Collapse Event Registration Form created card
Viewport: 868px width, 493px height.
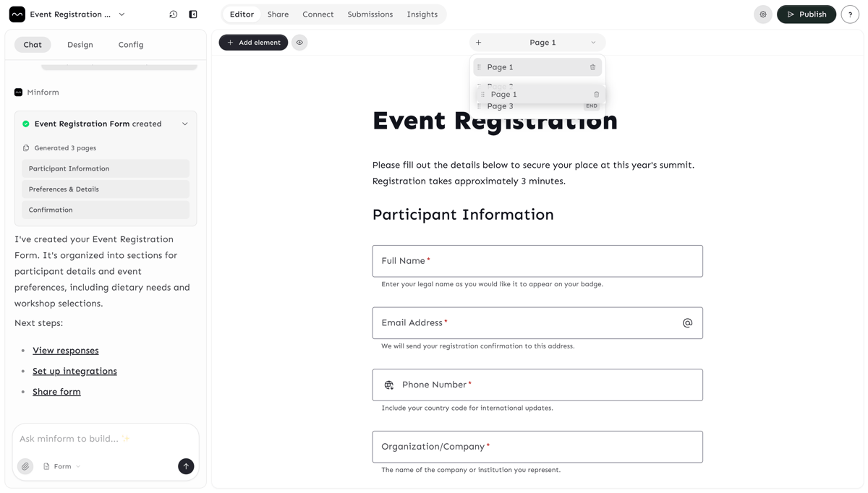coord(185,124)
